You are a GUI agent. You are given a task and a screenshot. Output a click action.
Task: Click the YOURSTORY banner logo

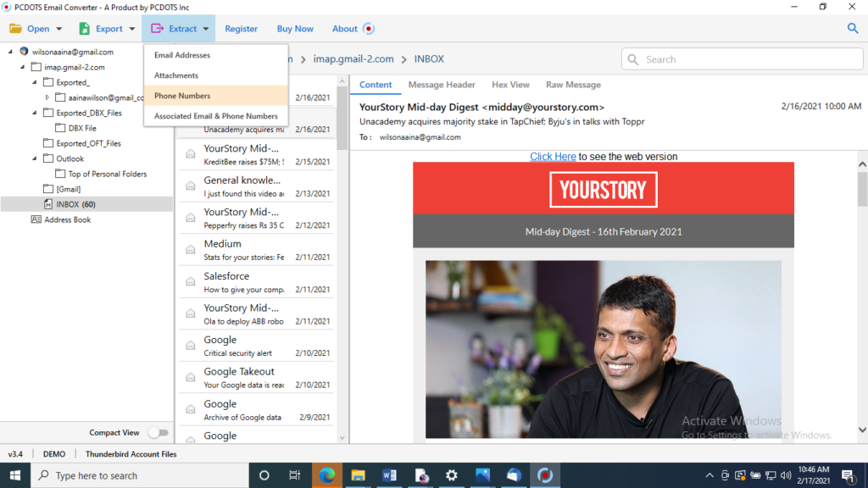(x=604, y=190)
